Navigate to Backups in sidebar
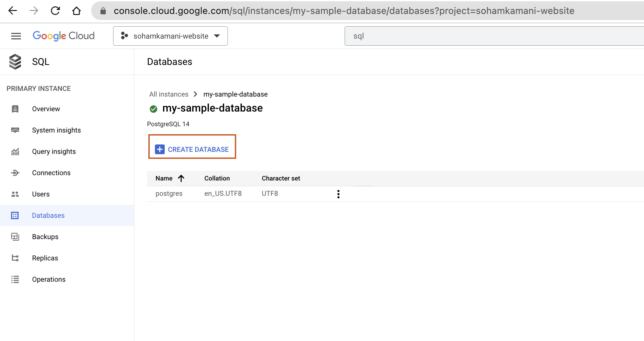644x341 pixels. (x=45, y=237)
